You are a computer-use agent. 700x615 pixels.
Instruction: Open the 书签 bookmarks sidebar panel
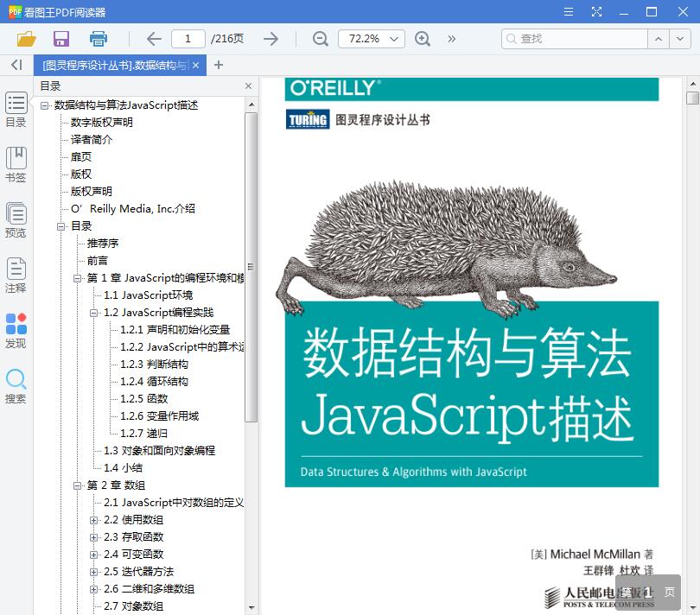coord(16,165)
